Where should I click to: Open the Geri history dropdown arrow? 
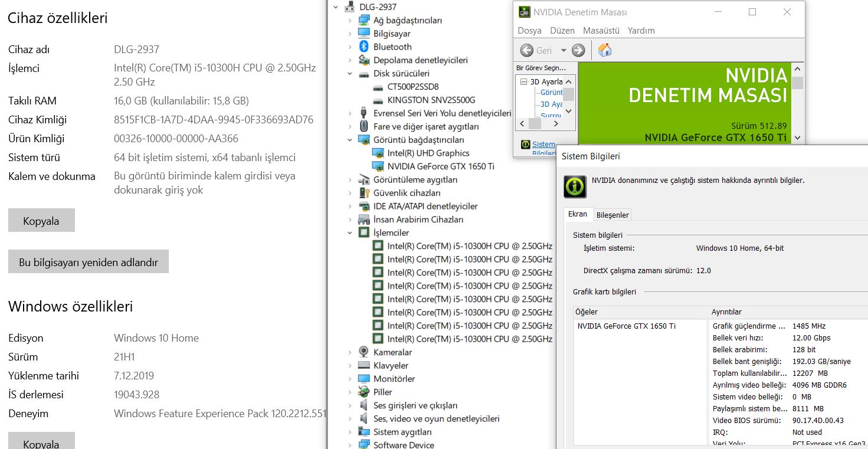(564, 51)
